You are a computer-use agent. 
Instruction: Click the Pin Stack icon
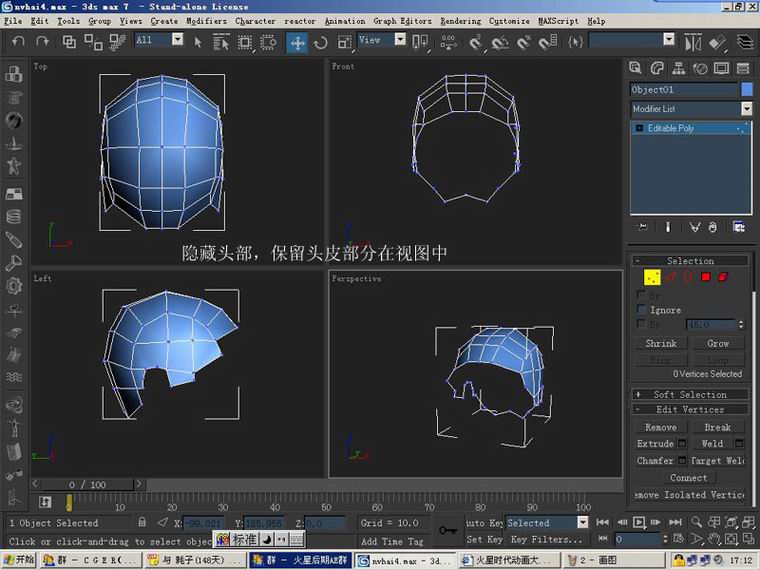click(x=643, y=227)
